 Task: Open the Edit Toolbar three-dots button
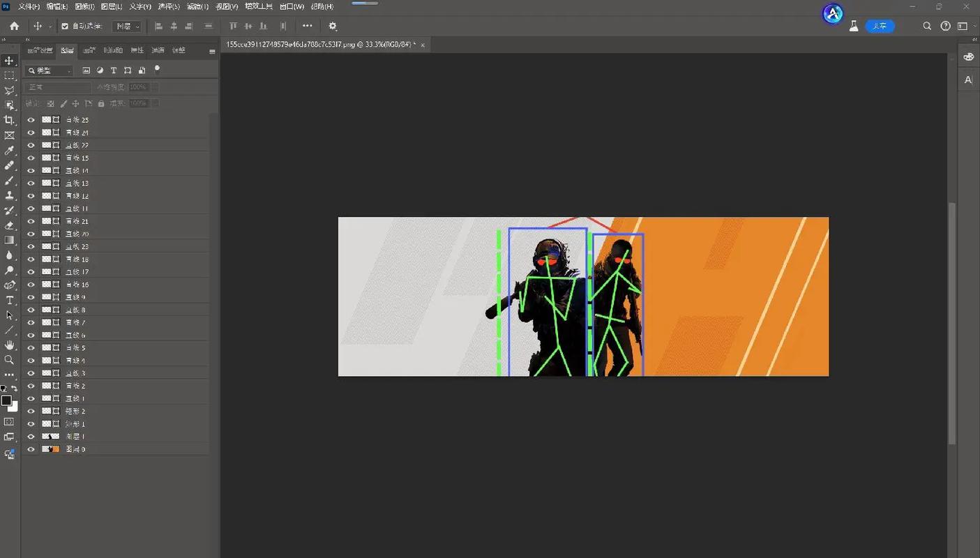tap(9, 375)
